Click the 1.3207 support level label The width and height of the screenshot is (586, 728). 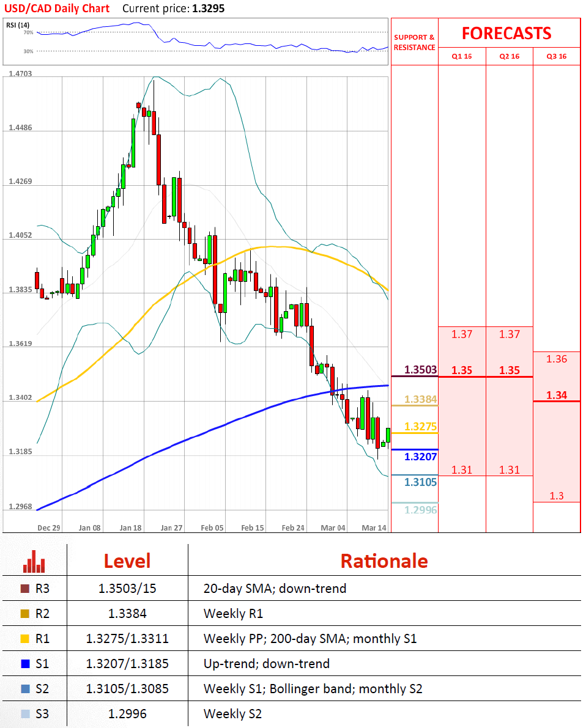point(421,457)
